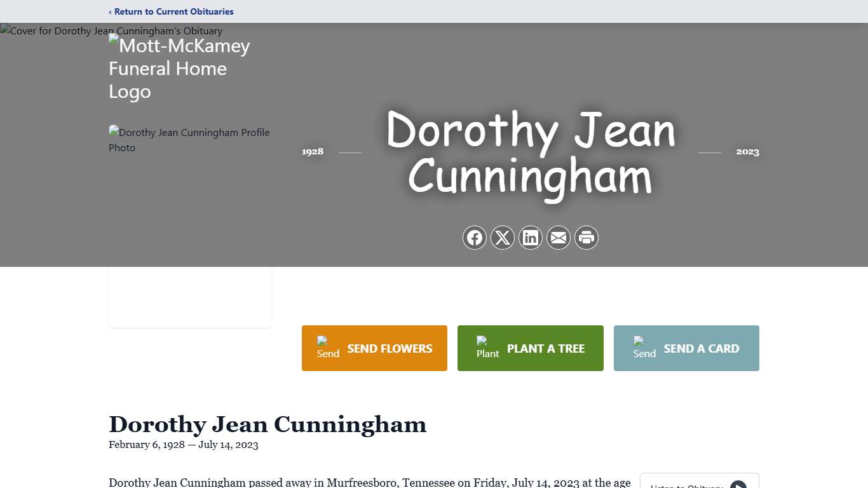Viewport: 868px width, 488px height.
Task: Open the Send A Card page
Action: [x=701, y=348]
